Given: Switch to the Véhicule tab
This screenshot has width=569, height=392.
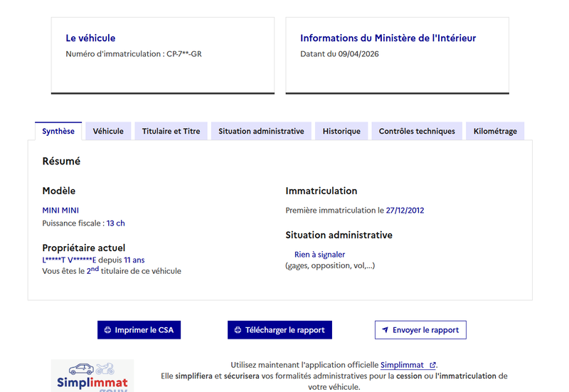Looking at the screenshot, I should (108, 131).
